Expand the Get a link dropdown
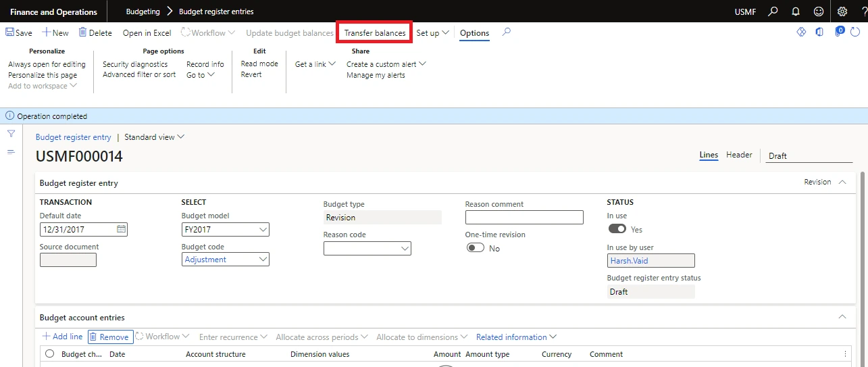Screen dimensions: 868x367 tap(315, 64)
